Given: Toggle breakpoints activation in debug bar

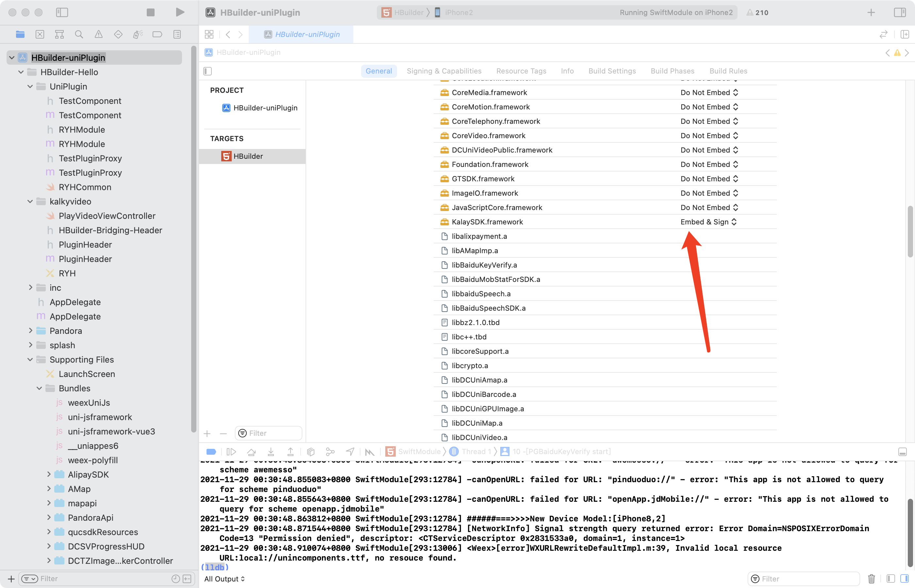Looking at the screenshot, I should pyautogui.click(x=211, y=452).
